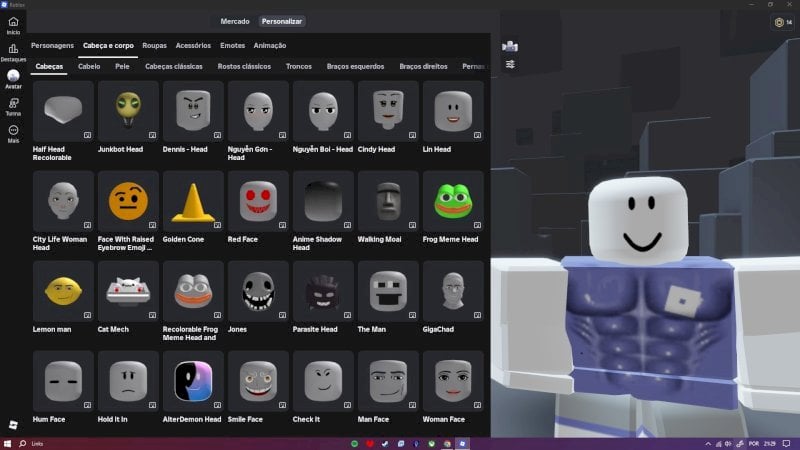Select the Troncos subcategory

coord(298,66)
